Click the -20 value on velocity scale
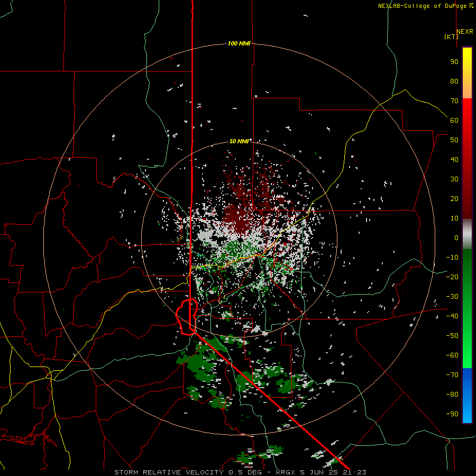 (x=452, y=277)
